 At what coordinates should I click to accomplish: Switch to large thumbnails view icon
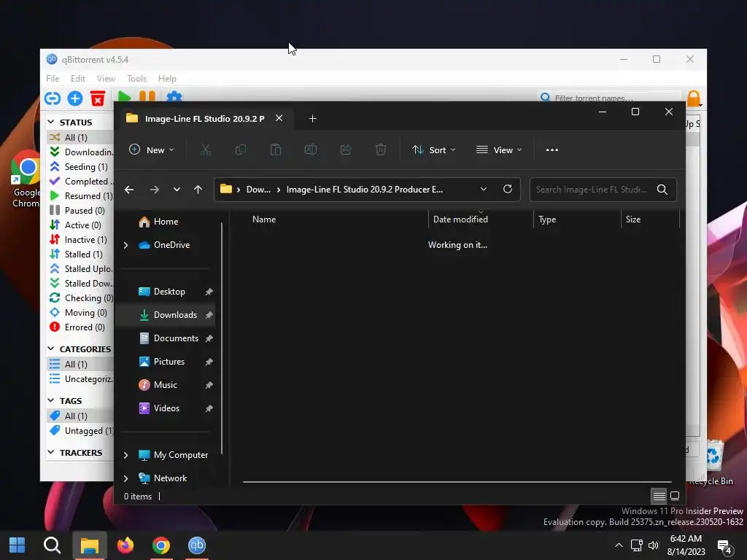coord(675,496)
